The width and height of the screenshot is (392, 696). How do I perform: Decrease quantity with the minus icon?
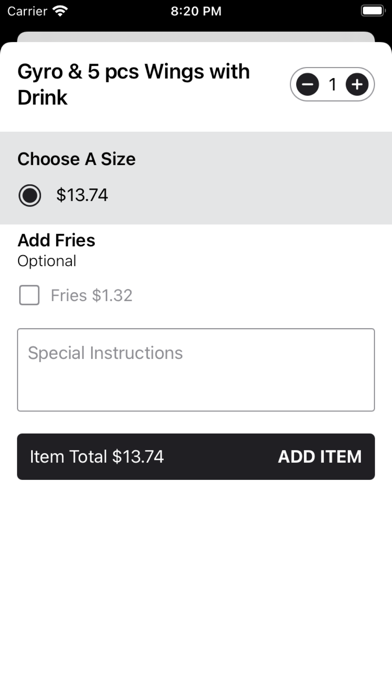(x=308, y=84)
